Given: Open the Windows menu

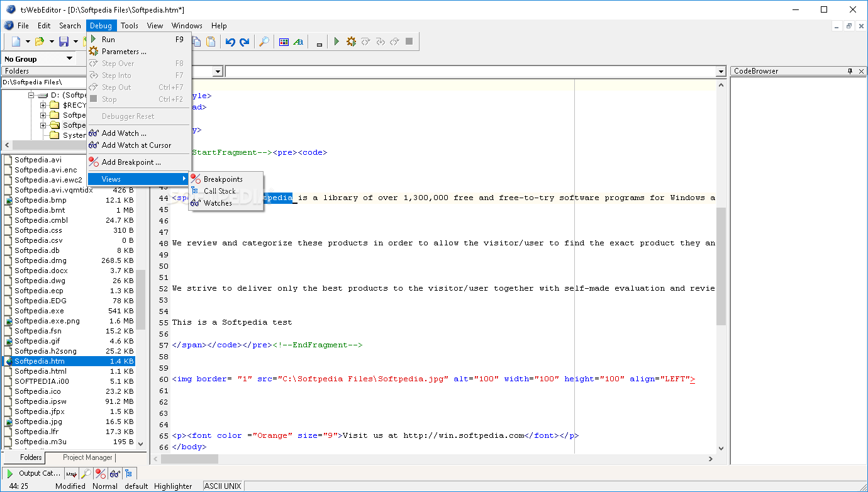Looking at the screenshot, I should click(x=187, y=26).
